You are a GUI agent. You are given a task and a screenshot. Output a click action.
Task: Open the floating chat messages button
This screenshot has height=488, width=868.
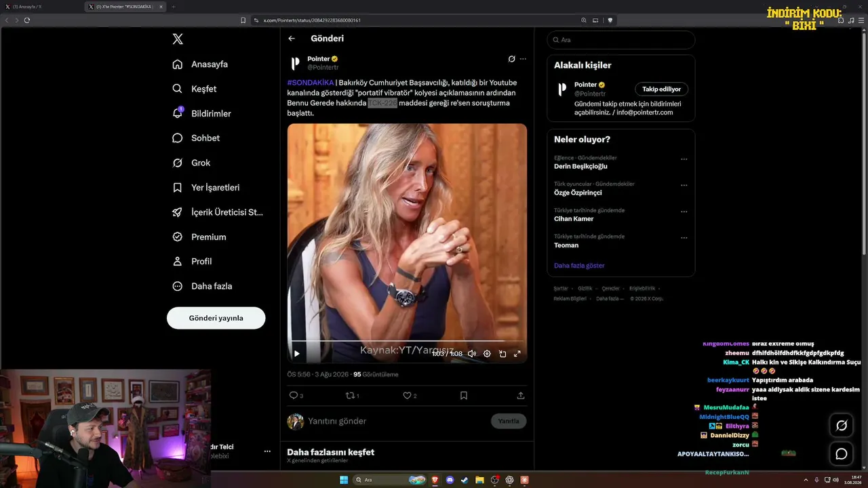(x=842, y=453)
